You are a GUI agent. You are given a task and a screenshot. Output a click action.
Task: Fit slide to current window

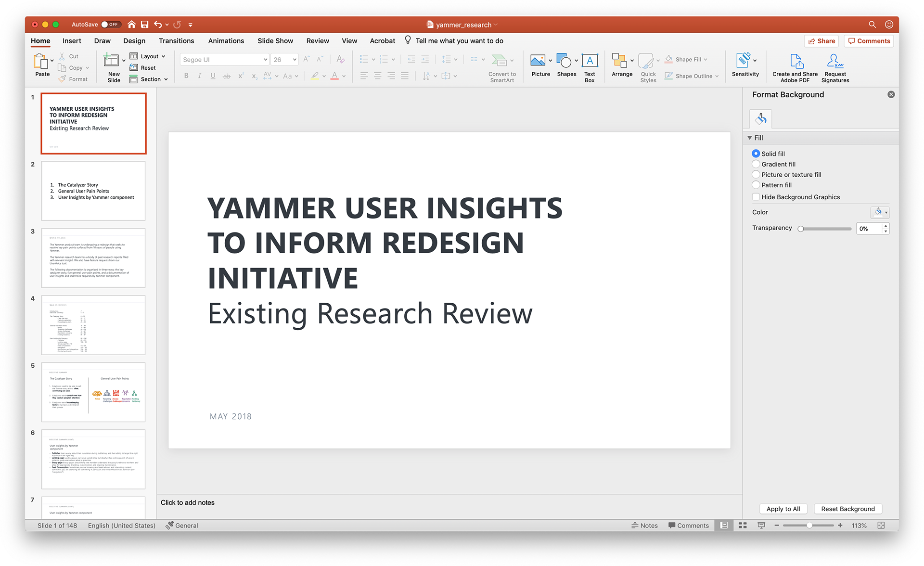click(x=881, y=526)
